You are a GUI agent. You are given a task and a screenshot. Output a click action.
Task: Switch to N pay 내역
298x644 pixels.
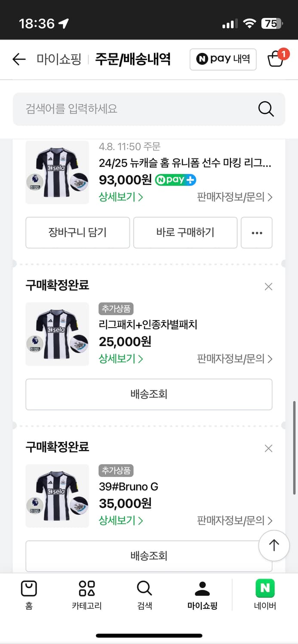click(x=223, y=59)
